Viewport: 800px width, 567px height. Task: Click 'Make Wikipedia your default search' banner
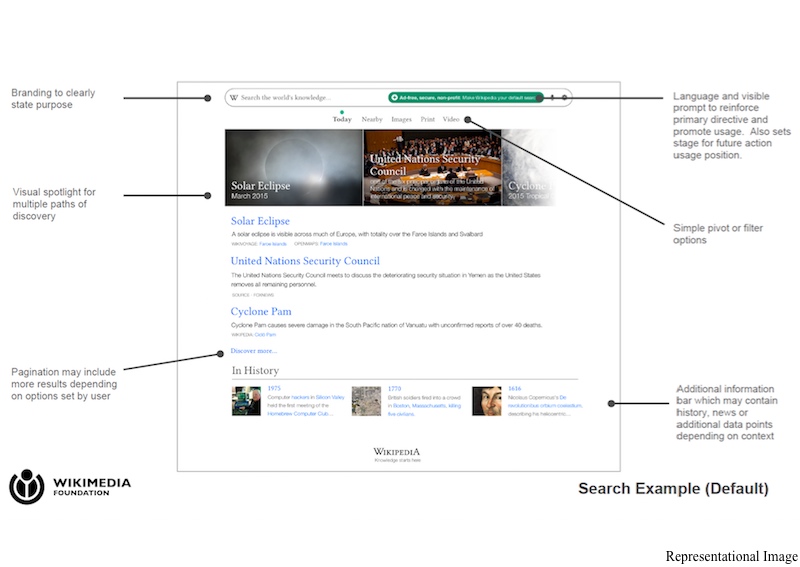coord(466,97)
